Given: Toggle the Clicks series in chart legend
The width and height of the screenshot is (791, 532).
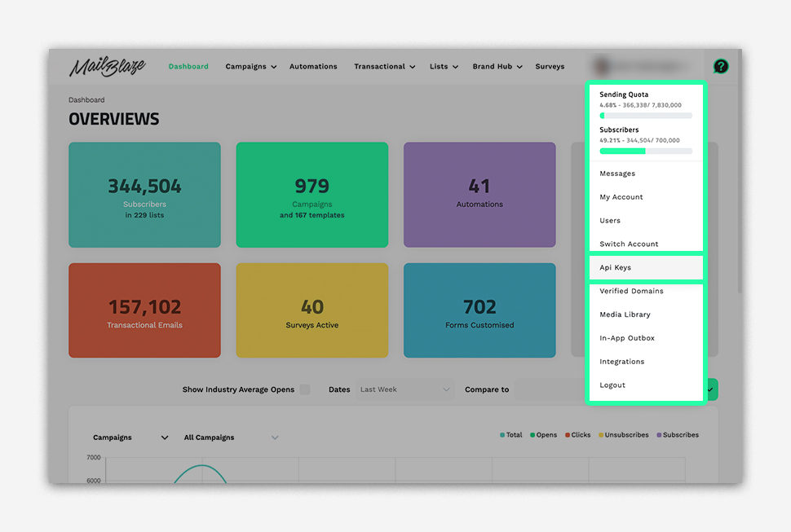Looking at the screenshot, I should [x=577, y=435].
